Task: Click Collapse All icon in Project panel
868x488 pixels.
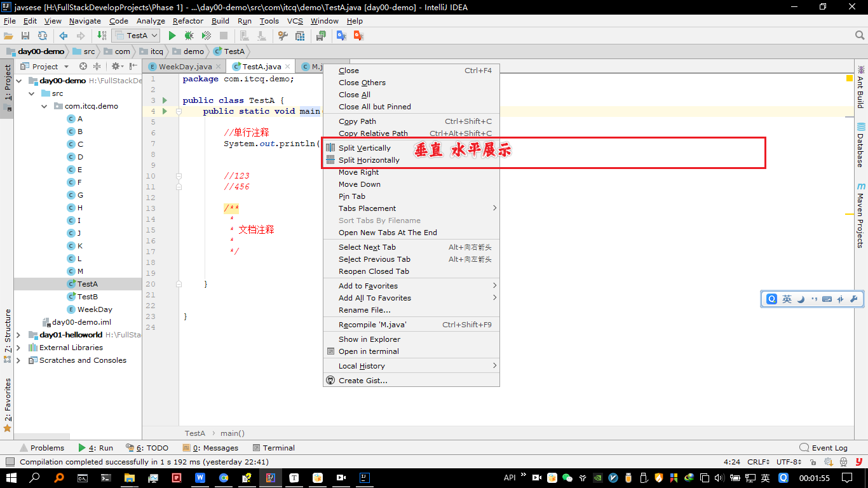Action: [x=97, y=66]
